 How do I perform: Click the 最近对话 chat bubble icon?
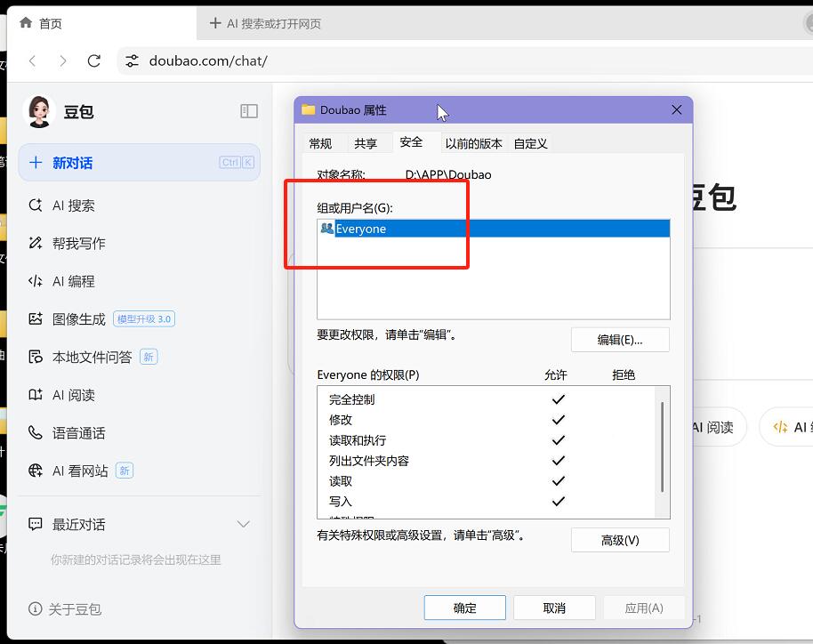(x=36, y=524)
